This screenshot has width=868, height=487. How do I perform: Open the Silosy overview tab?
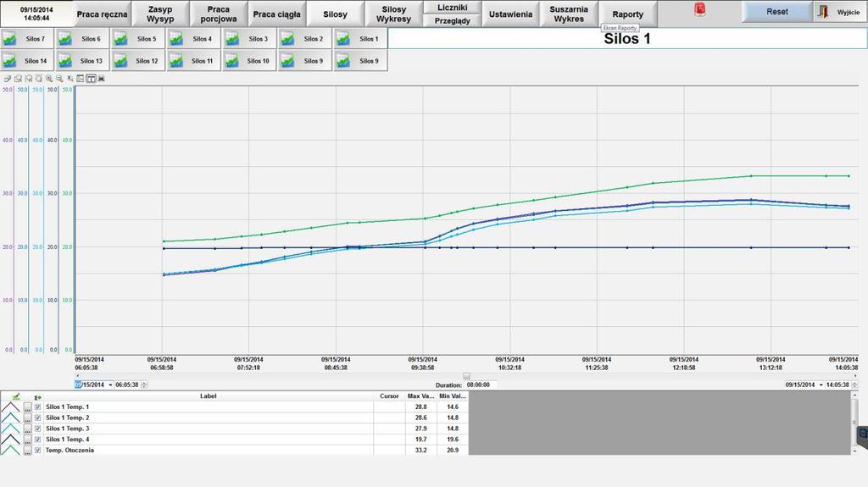(x=335, y=14)
